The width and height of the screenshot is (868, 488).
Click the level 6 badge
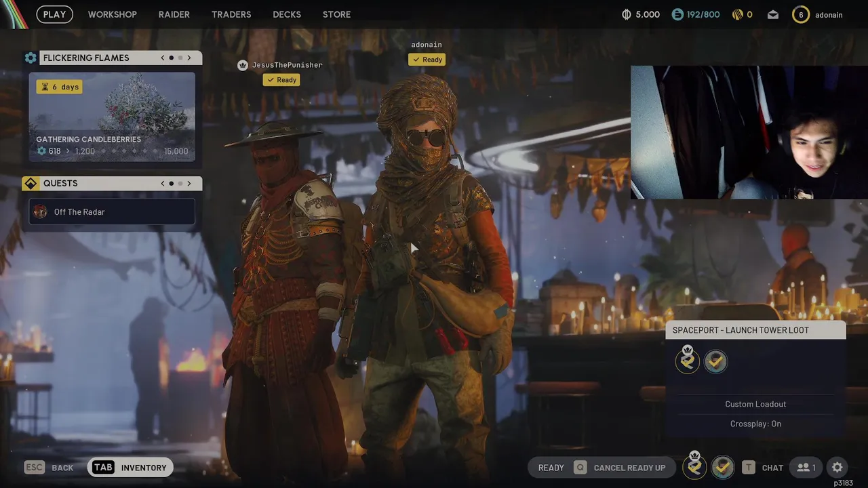801,14
